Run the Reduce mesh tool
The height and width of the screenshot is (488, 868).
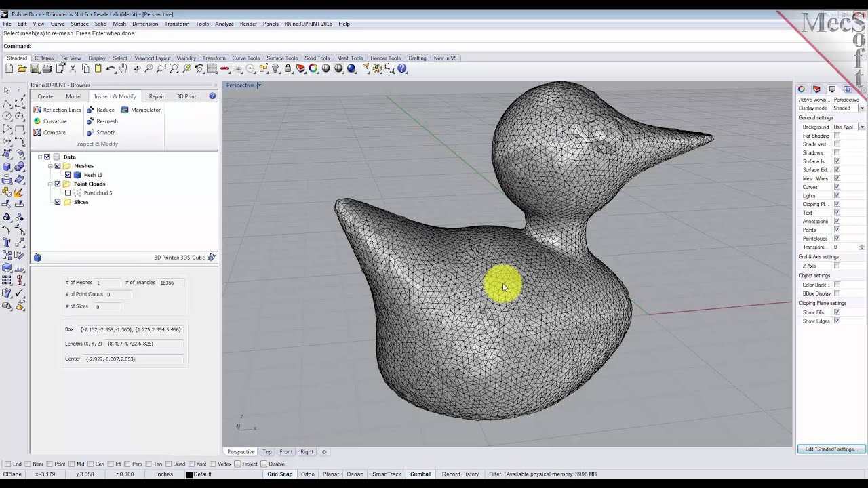[x=100, y=110]
